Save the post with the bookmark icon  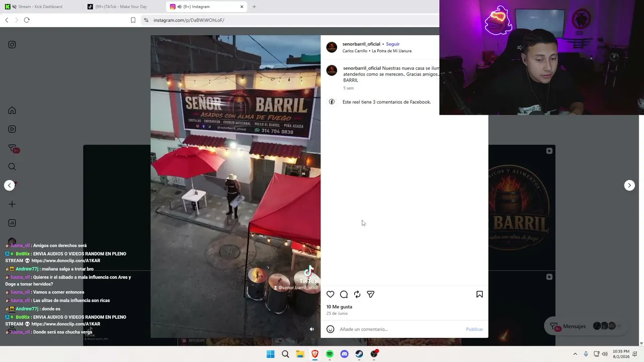(479, 295)
